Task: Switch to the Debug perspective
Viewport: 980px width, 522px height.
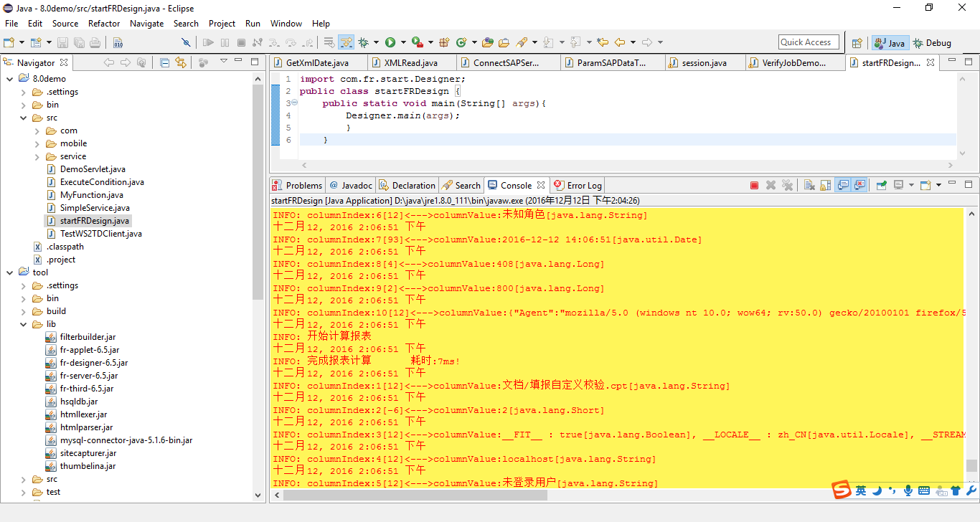Action: click(932, 43)
